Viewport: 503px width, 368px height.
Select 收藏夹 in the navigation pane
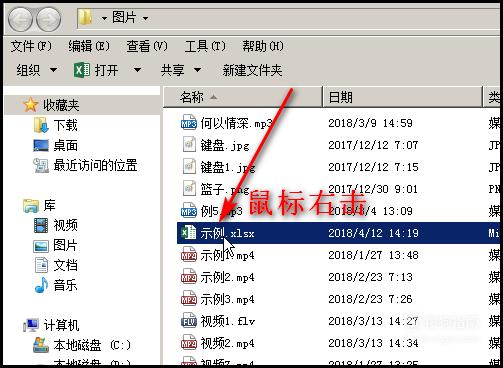tap(61, 105)
